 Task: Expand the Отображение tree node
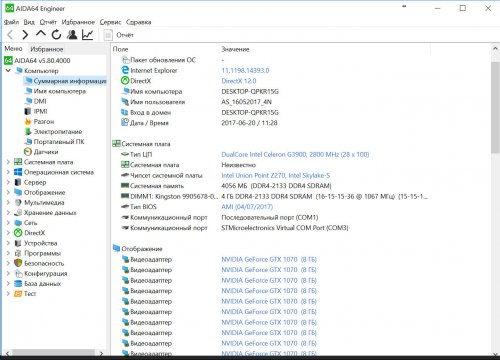pyautogui.click(x=8, y=192)
